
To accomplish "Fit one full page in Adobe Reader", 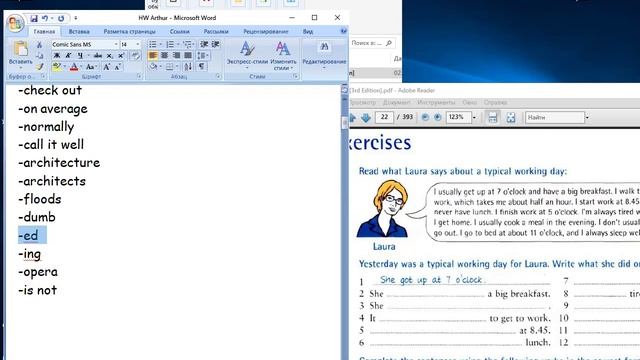I will [x=511, y=118].
